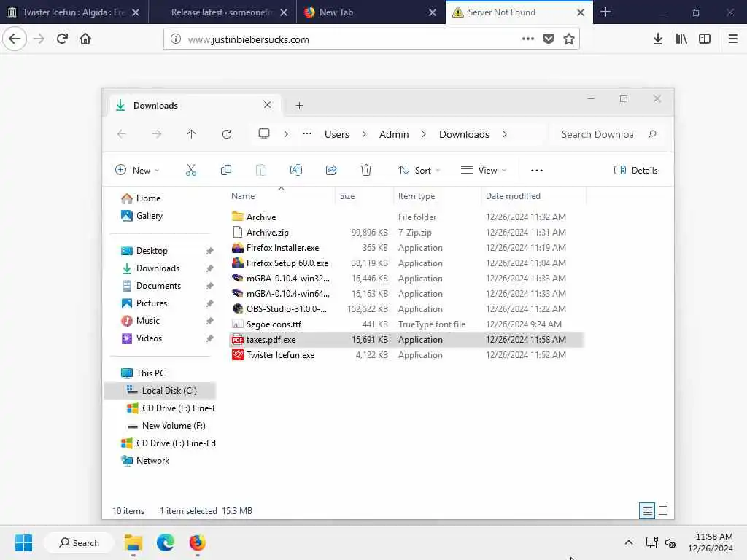
Task: Switch to Release latest Firefox tab
Action: [222, 12]
